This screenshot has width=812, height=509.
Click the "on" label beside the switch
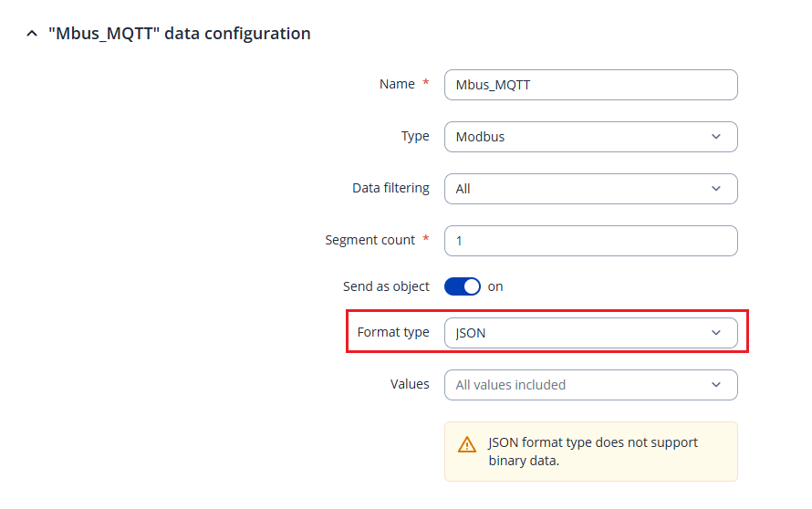pyautogui.click(x=495, y=286)
